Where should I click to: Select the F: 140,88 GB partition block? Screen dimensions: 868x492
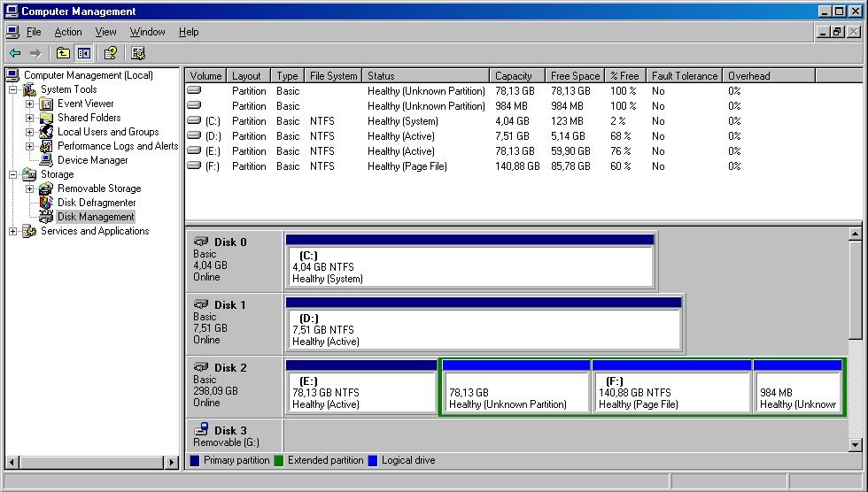point(671,392)
